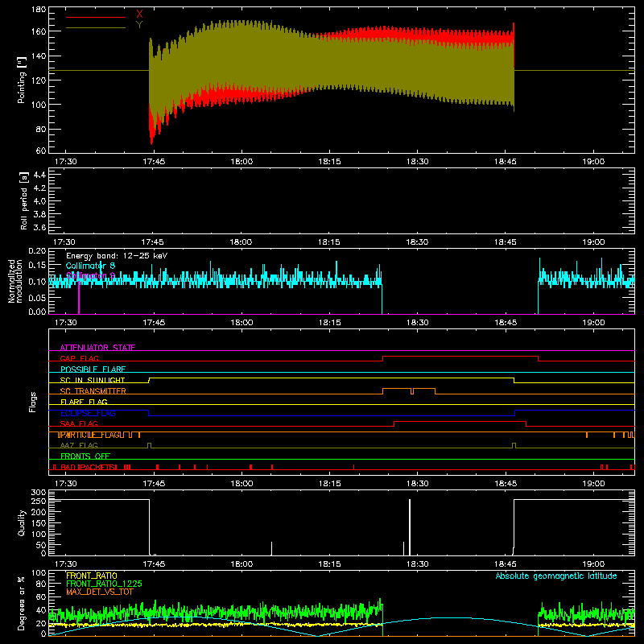644x644 pixels.
Task: Click the 18:45 time label under Quality plot
Action: pos(506,564)
